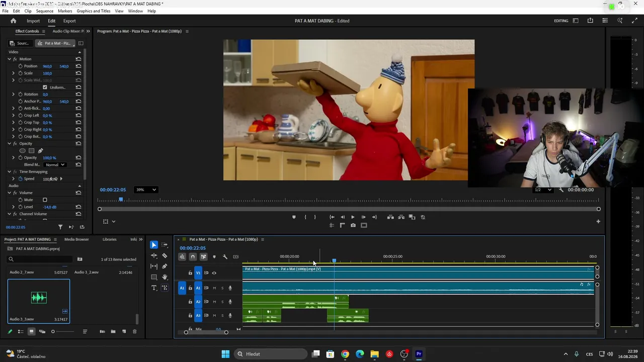Viewport: 644px width, 362px height.
Task: Collapse the Motion effect group
Action: [x=9, y=59]
